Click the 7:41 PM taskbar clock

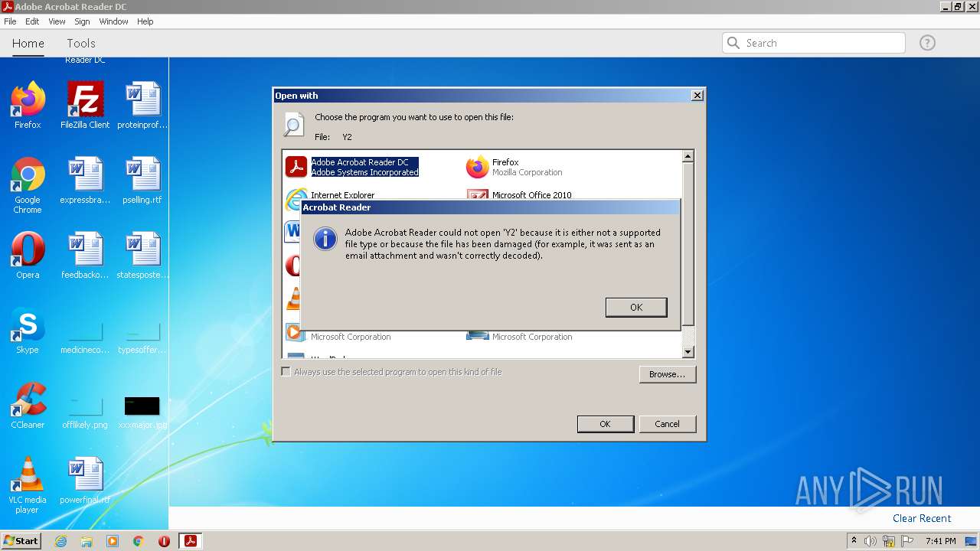pyautogui.click(x=941, y=541)
